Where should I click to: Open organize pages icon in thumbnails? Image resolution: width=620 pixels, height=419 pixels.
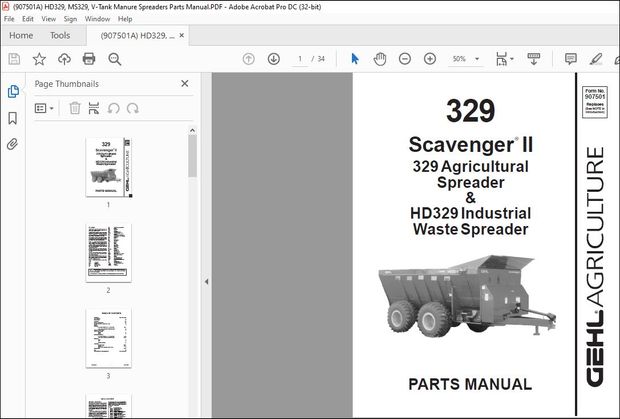tap(94, 108)
